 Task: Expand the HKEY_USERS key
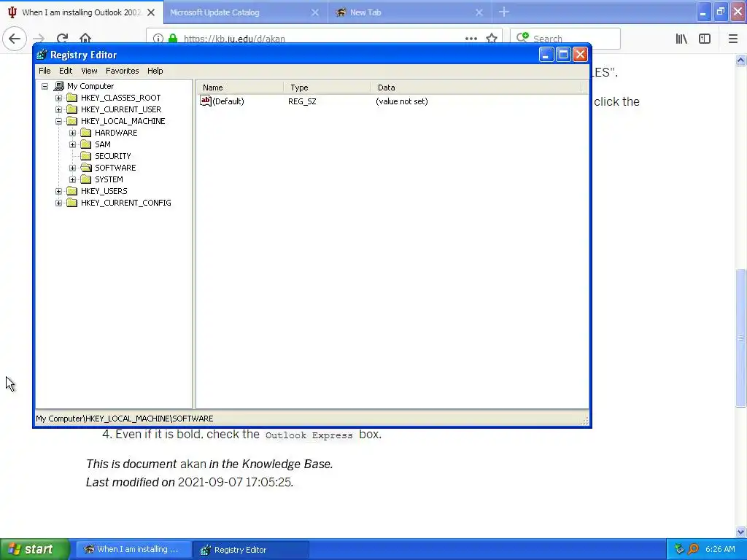pos(58,192)
